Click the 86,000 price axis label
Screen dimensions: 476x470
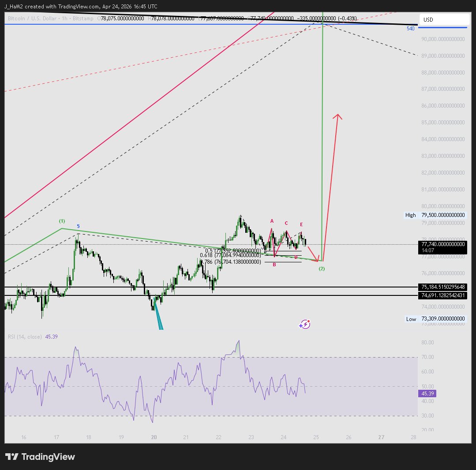(443, 105)
